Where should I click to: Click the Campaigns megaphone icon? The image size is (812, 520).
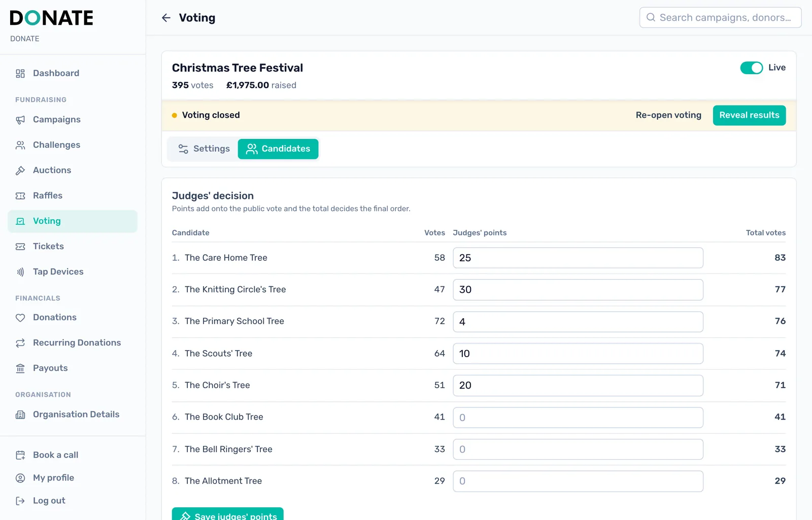[x=20, y=120]
